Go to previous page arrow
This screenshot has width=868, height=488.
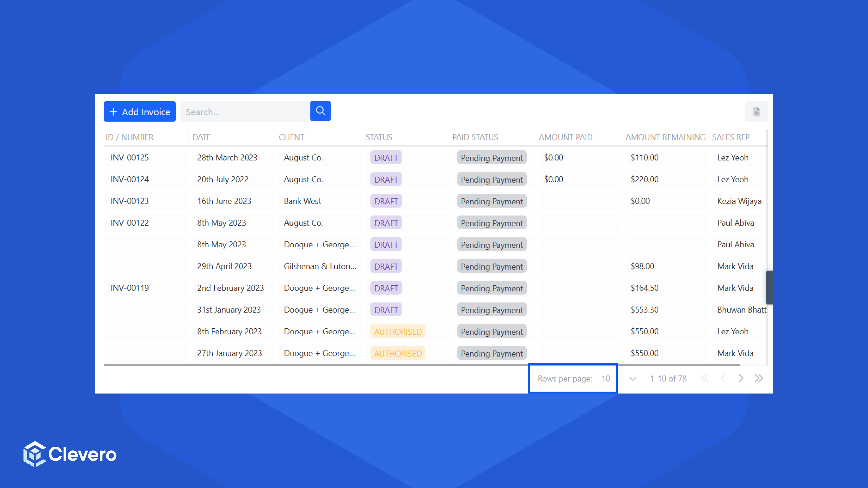[723, 378]
